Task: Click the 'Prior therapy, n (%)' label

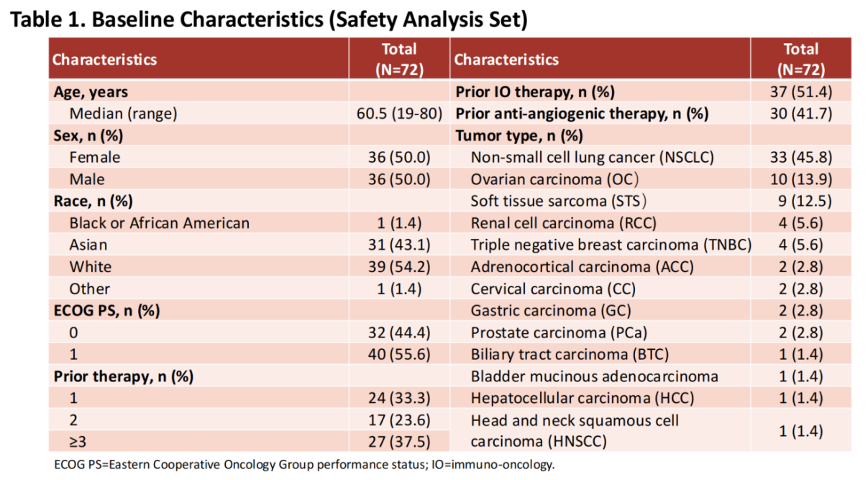Action: (x=124, y=376)
